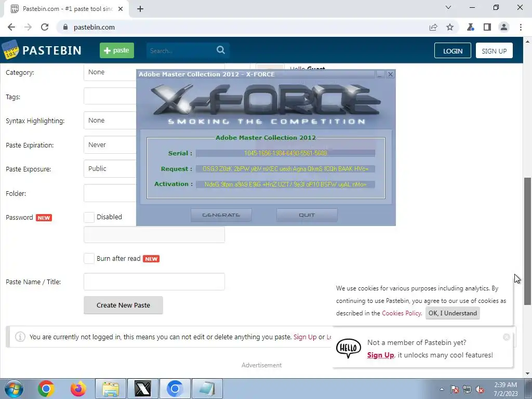
Task: Click the scrollbar down arrow
Action: (x=528, y=374)
